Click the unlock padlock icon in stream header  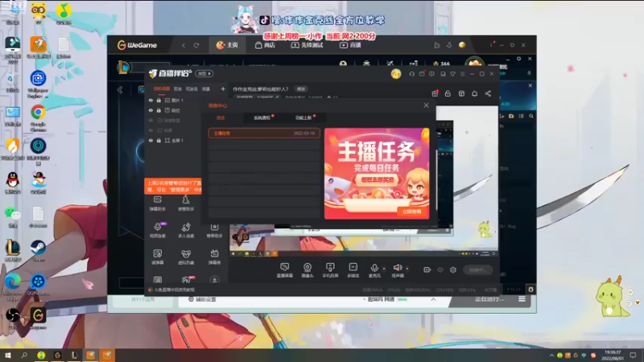448,93
